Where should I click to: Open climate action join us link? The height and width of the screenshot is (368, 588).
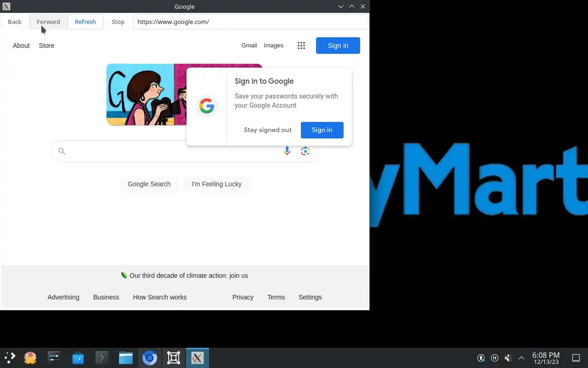point(189,276)
